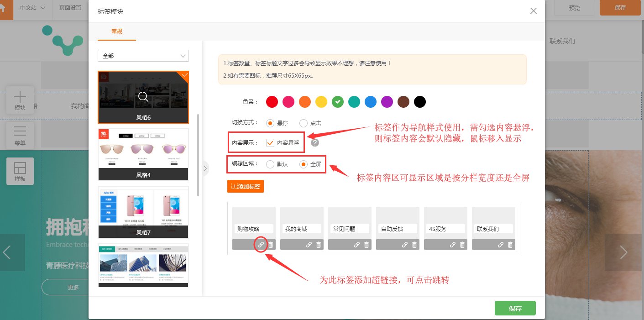Switch to the 常规 tab
This screenshot has height=320, width=644.
tap(117, 31)
